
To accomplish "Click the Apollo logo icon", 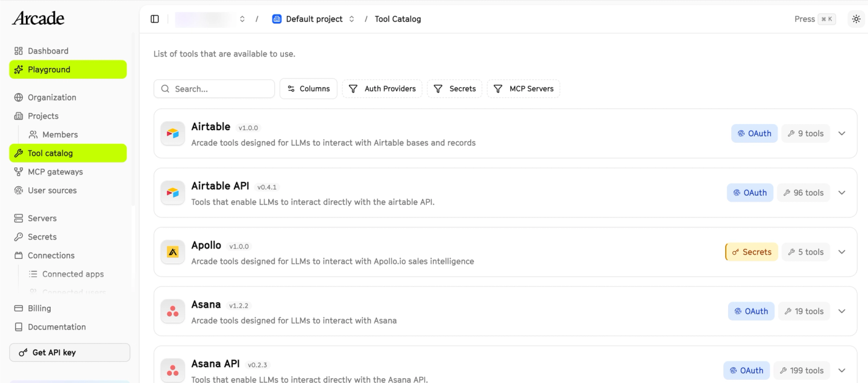I will point(173,252).
